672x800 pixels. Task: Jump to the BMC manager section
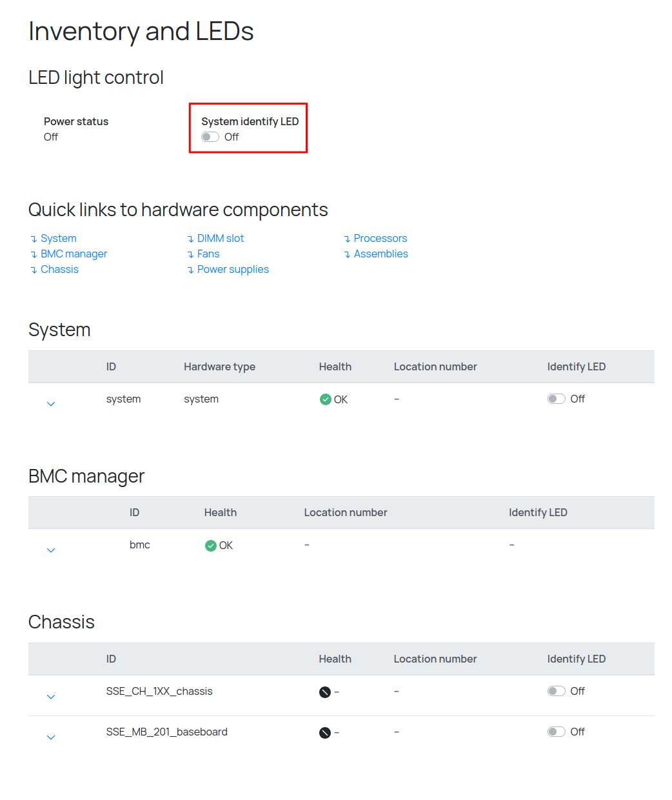click(x=74, y=254)
